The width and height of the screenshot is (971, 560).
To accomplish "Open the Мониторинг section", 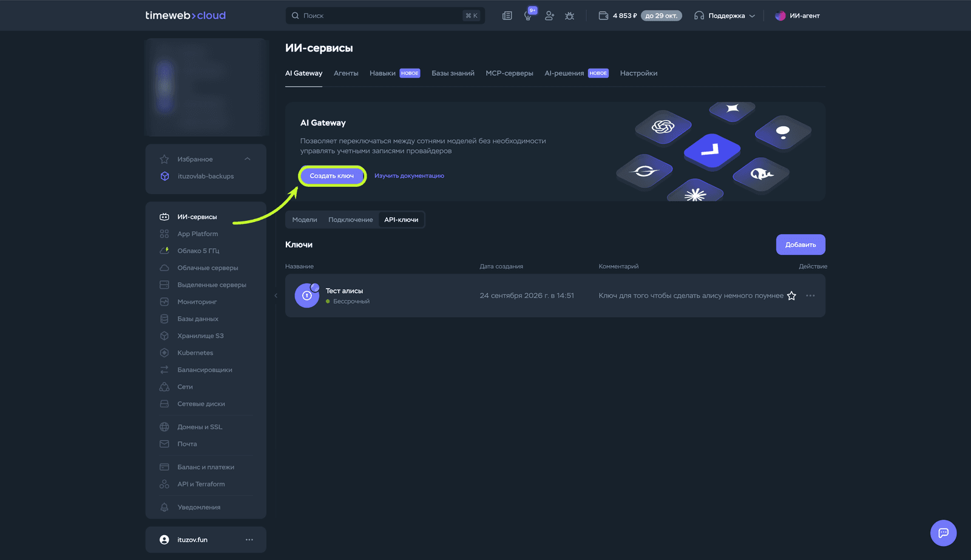I will pos(197,302).
